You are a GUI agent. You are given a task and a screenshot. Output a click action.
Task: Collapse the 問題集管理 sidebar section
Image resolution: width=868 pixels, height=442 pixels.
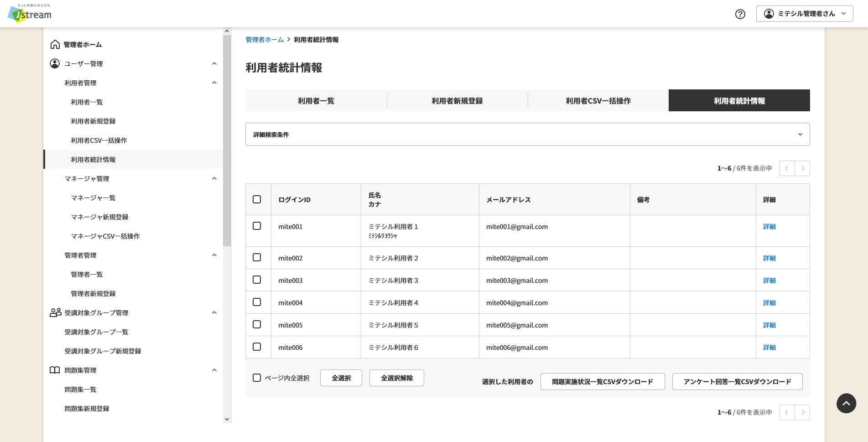pyautogui.click(x=214, y=370)
